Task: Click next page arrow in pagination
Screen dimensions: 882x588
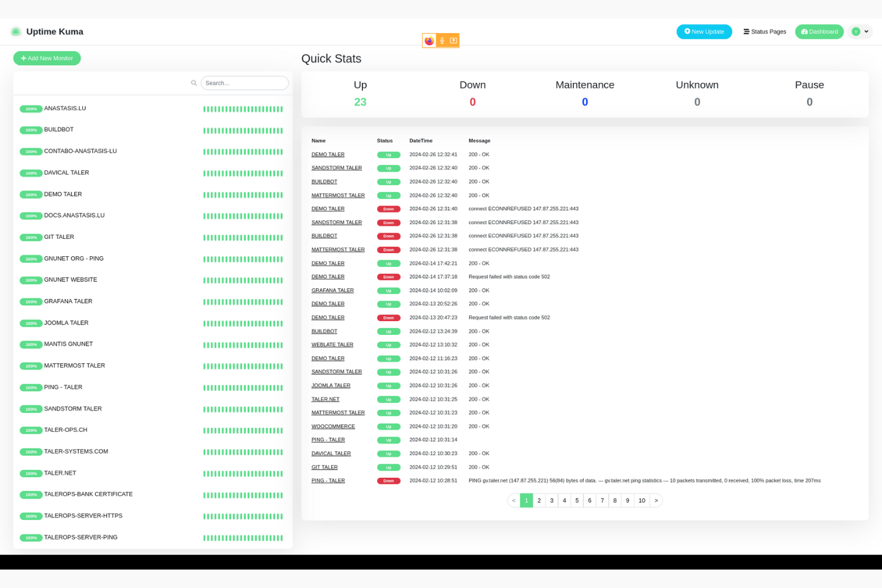Action: tap(656, 500)
